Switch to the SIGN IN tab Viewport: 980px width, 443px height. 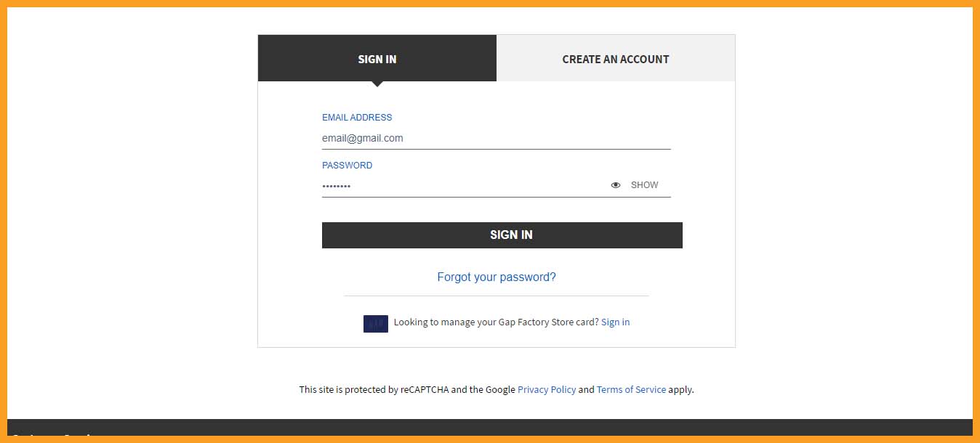(x=377, y=58)
